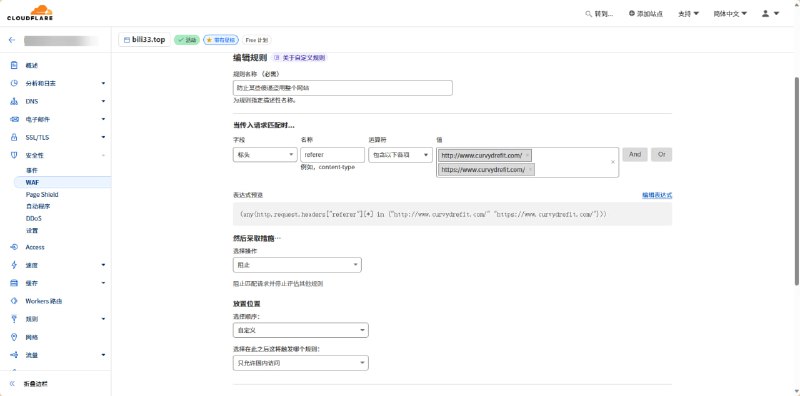Click the 折叠边栏 collapse sidebar label

[36, 384]
